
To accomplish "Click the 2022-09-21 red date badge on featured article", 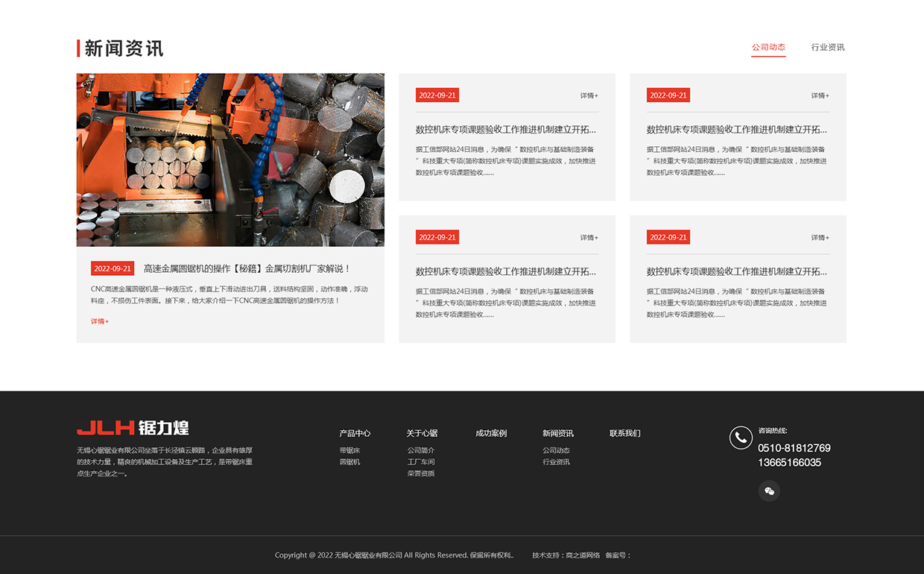I will click(x=112, y=268).
